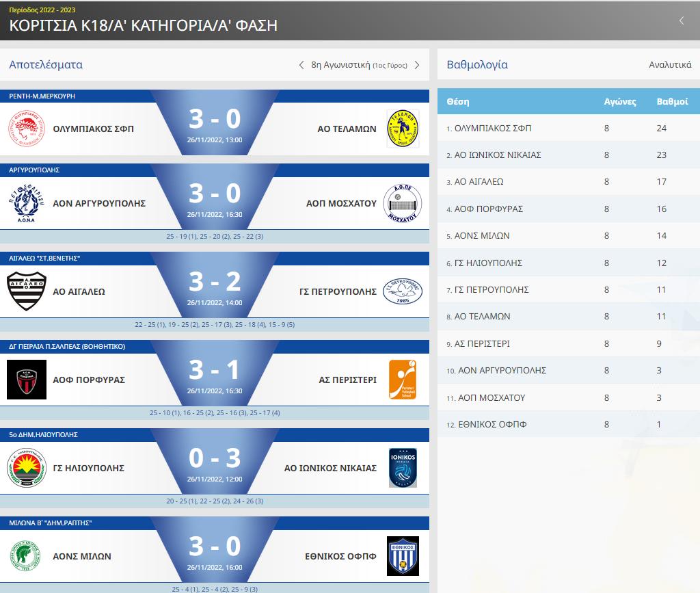
Task: Click the Αγώνες column header
Action: point(620,102)
